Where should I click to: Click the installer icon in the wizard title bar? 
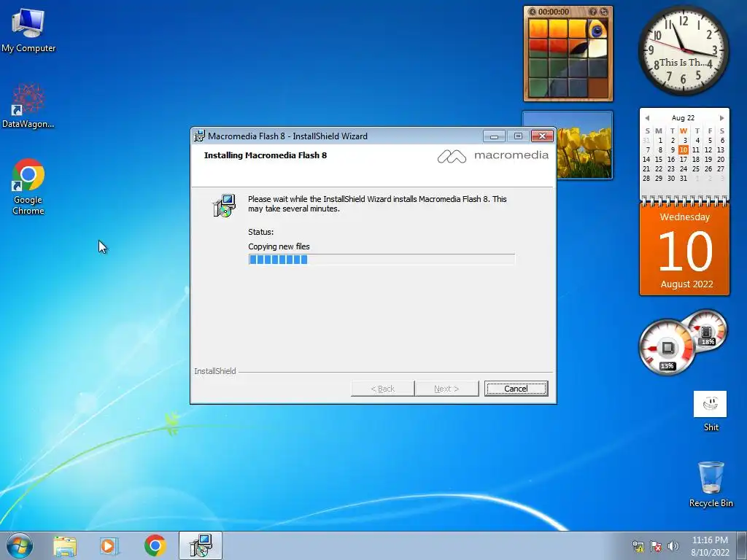(x=200, y=136)
